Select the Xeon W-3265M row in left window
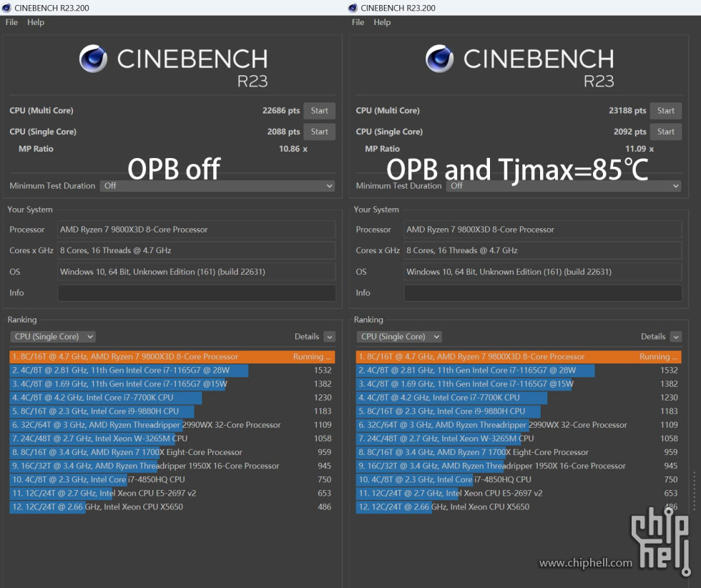Viewport: 701px width, 588px height. click(x=172, y=438)
